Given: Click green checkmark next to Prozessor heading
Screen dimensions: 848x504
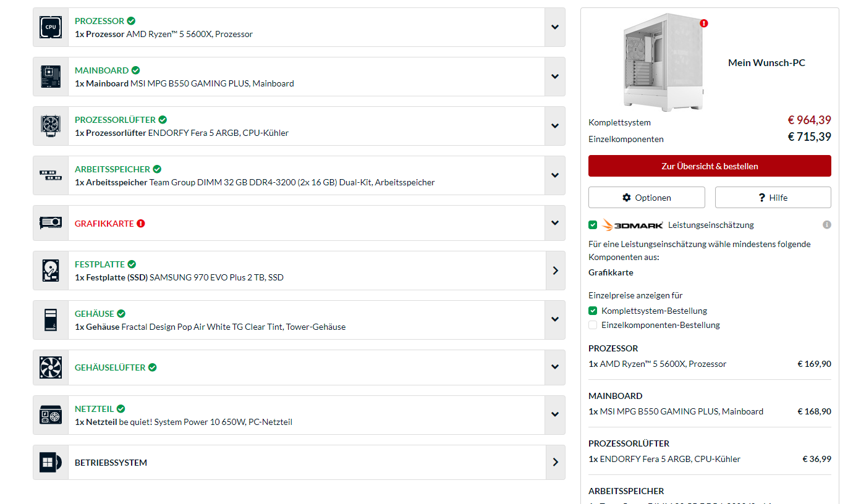Looking at the screenshot, I should (131, 21).
